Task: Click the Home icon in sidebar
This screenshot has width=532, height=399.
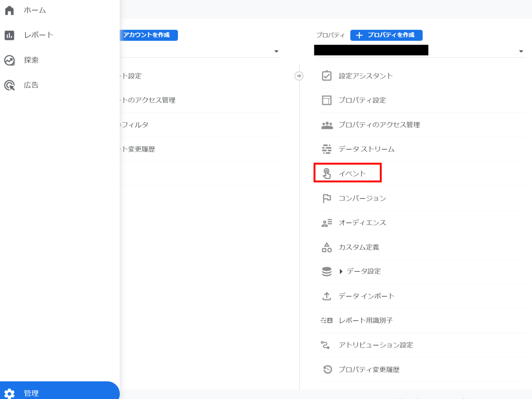Action: coord(9,10)
